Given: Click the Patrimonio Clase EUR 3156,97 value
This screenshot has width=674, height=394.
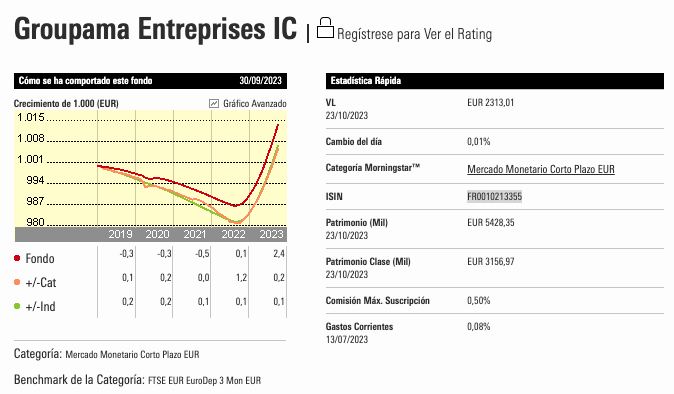Looking at the screenshot, I should (490, 262).
